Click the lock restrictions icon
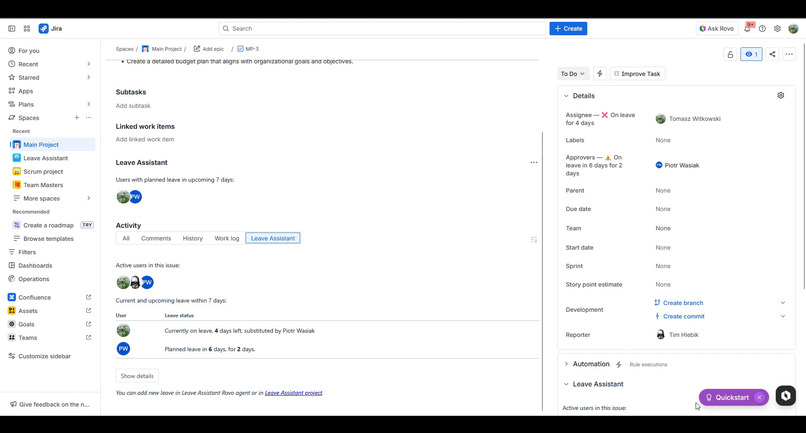Screen dimensions: 806x433 730,54
